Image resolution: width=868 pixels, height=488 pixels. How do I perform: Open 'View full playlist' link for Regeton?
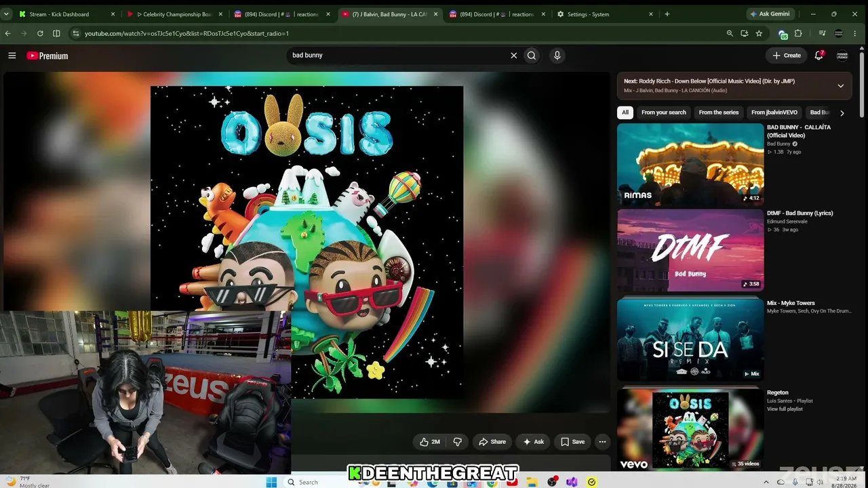point(785,409)
